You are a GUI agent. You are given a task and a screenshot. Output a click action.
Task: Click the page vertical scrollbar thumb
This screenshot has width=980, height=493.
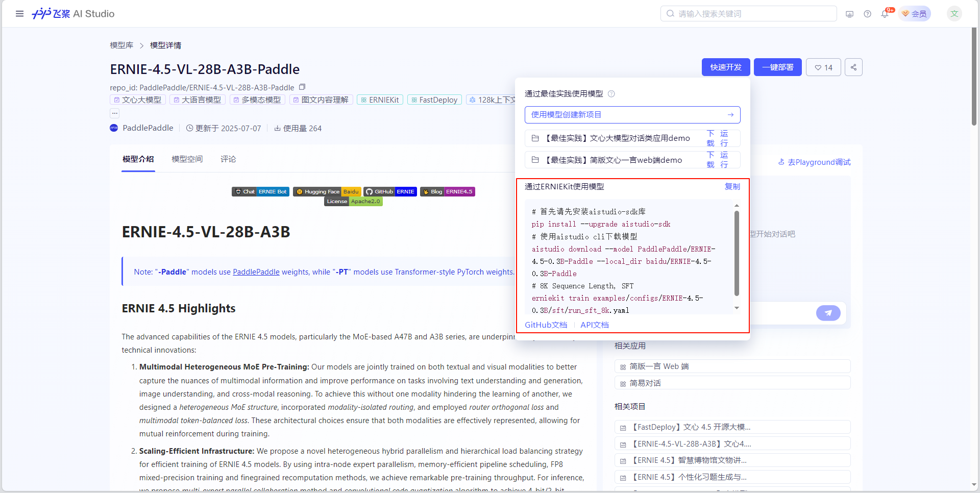[974, 77]
